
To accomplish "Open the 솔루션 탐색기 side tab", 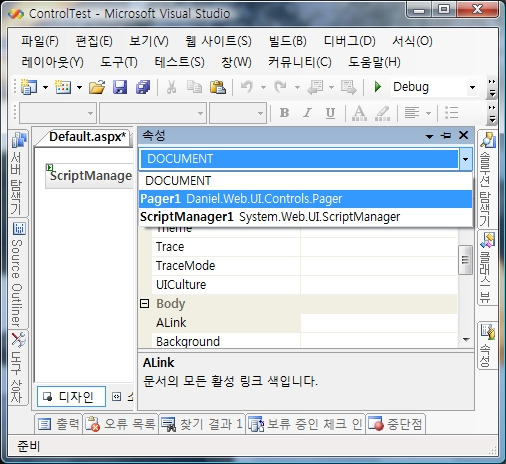I will coord(487,179).
